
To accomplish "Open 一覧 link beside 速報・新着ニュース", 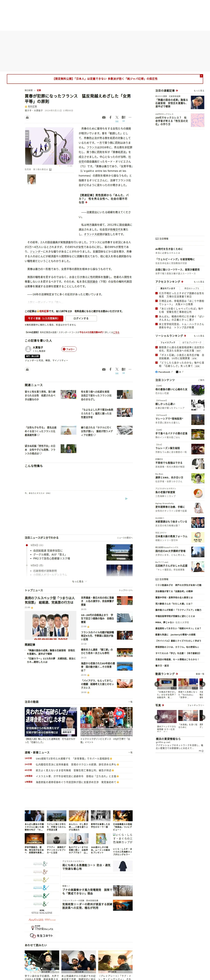I will pyautogui.click(x=131, y=752).
